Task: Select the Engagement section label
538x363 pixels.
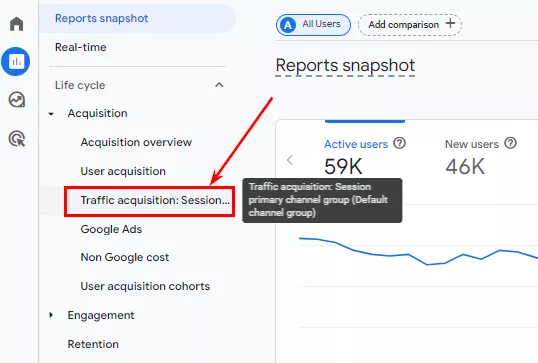Action: [x=101, y=315]
